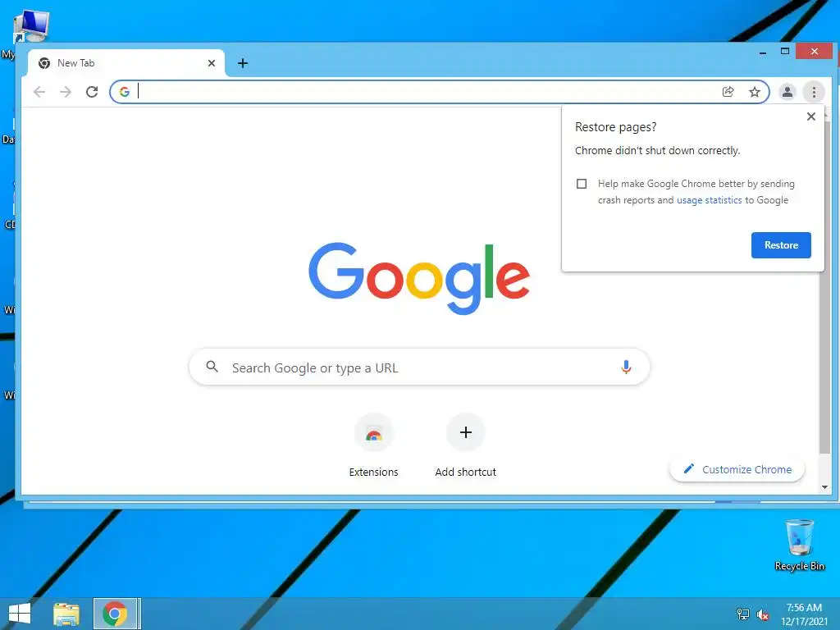Click 'Chrome didn't shut down correctly.' text

coord(657,151)
